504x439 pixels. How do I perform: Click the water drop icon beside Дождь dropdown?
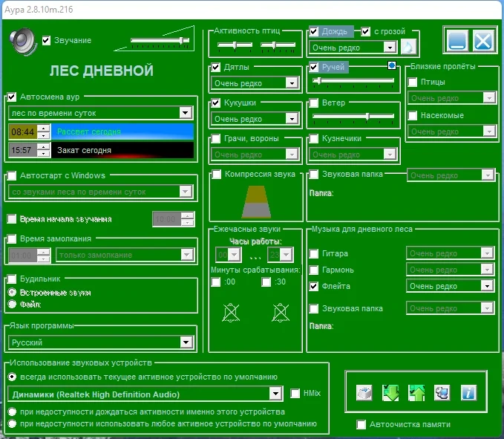tap(408, 48)
